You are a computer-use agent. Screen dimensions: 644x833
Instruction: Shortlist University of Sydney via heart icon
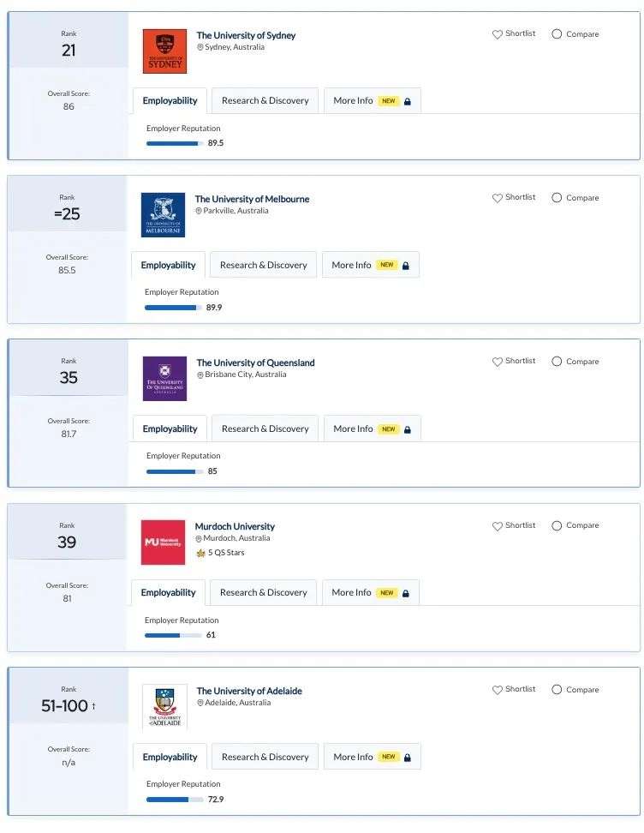(x=498, y=34)
